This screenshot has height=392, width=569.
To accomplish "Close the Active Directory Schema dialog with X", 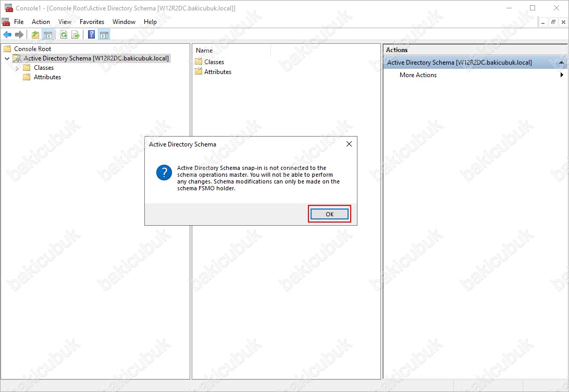I will coord(349,144).
